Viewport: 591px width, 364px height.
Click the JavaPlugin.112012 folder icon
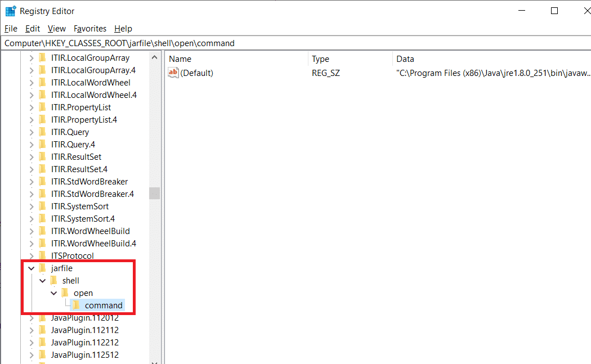click(43, 318)
